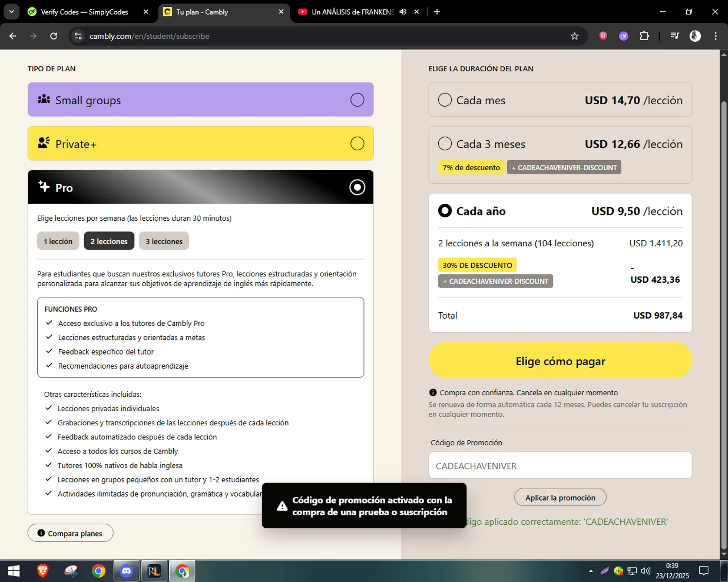Click the Small groups people icon
Viewport: 728px width, 582px height.
[44, 99]
